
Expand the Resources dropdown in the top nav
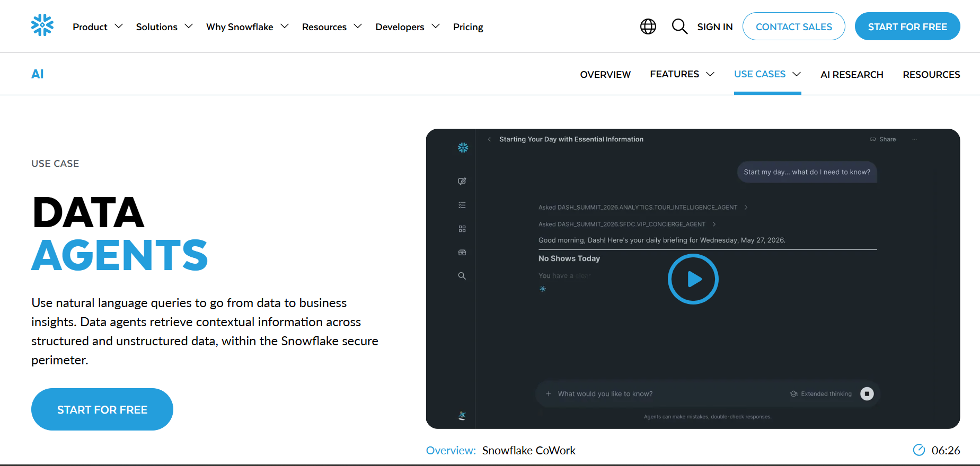[x=332, y=26]
